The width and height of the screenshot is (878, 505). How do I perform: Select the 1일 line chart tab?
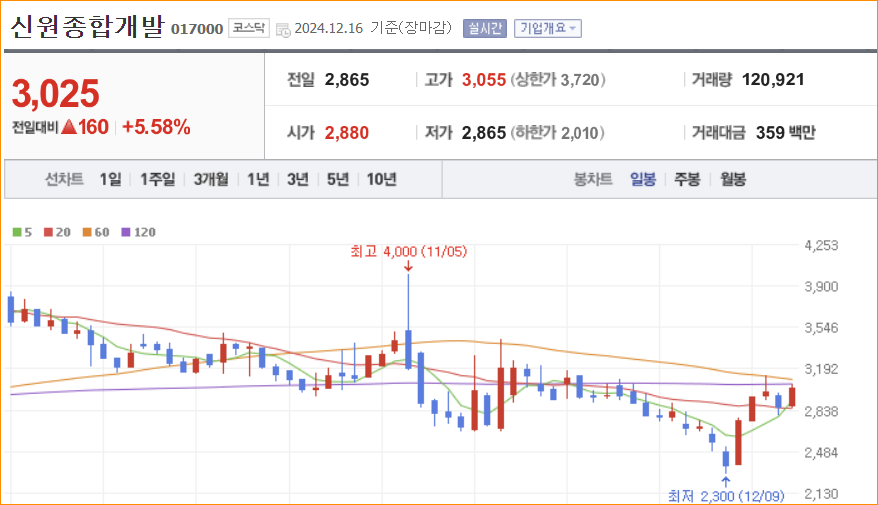pos(110,179)
